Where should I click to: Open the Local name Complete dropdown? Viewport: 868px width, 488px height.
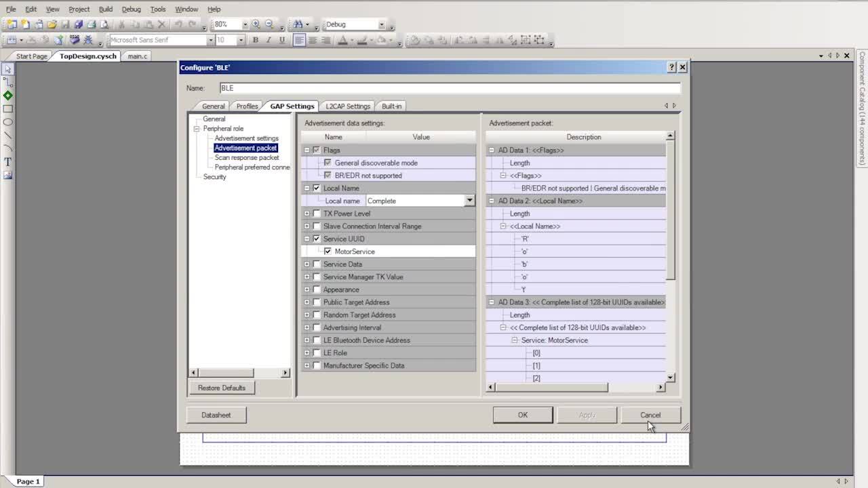click(470, 201)
